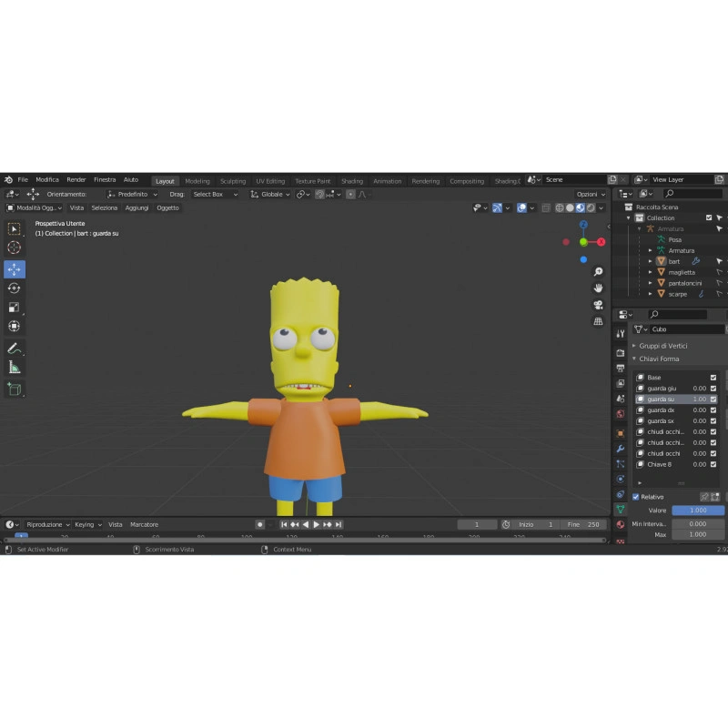Switch to solid viewport shading
The width and height of the screenshot is (728, 728).
click(x=570, y=208)
